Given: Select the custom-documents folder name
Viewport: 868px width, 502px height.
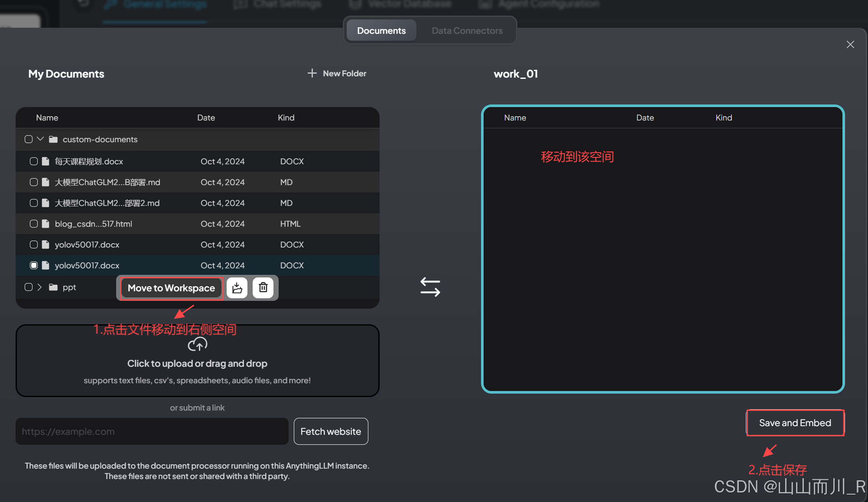Looking at the screenshot, I should tap(100, 140).
